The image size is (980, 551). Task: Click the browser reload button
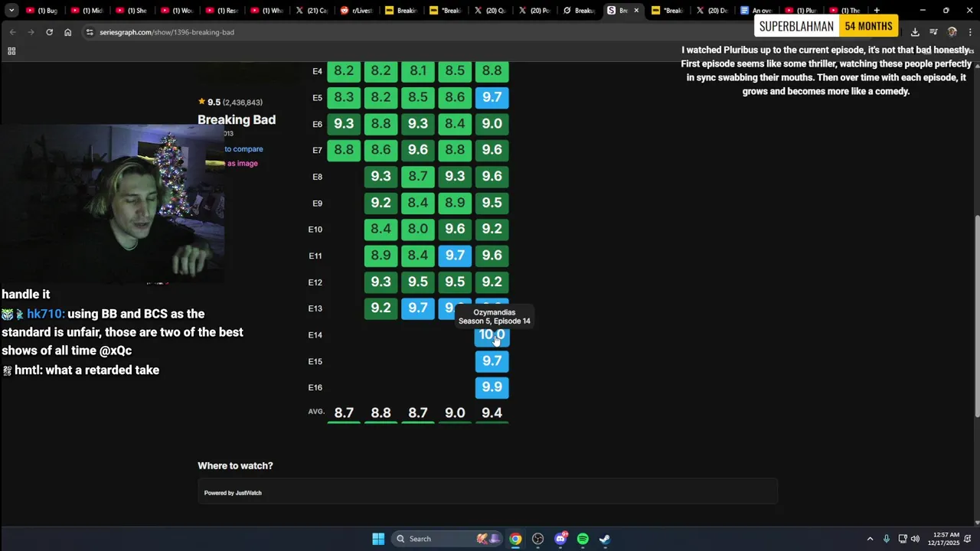49,32
